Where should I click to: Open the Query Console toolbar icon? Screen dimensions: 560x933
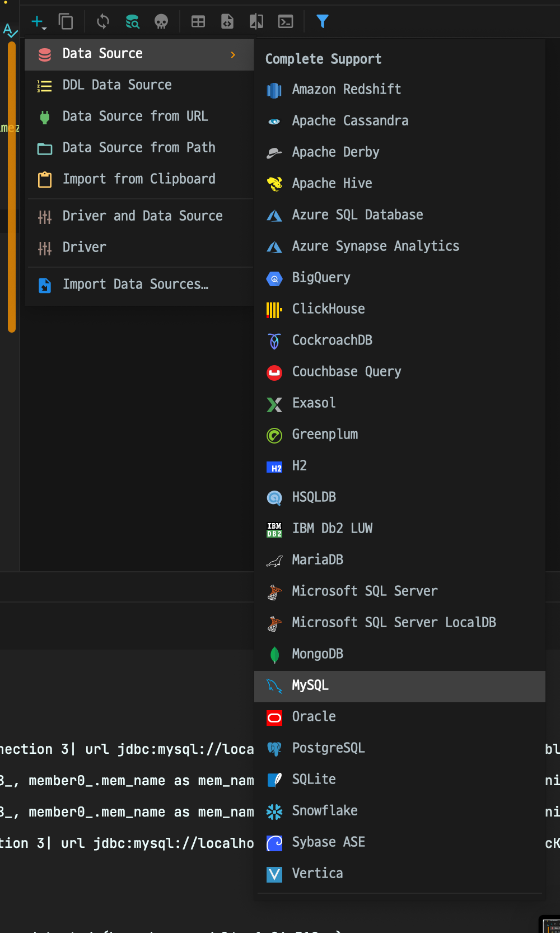pyautogui.click(x=286, y=22)
